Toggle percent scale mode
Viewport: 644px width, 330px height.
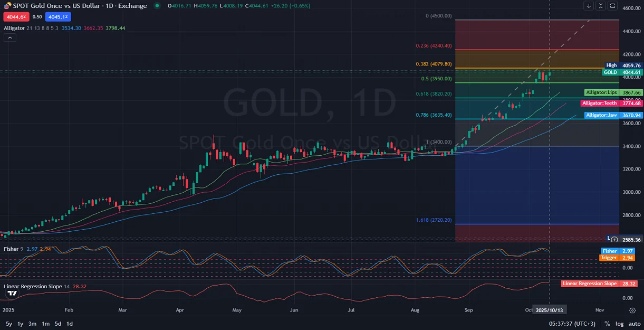[607, 324]
